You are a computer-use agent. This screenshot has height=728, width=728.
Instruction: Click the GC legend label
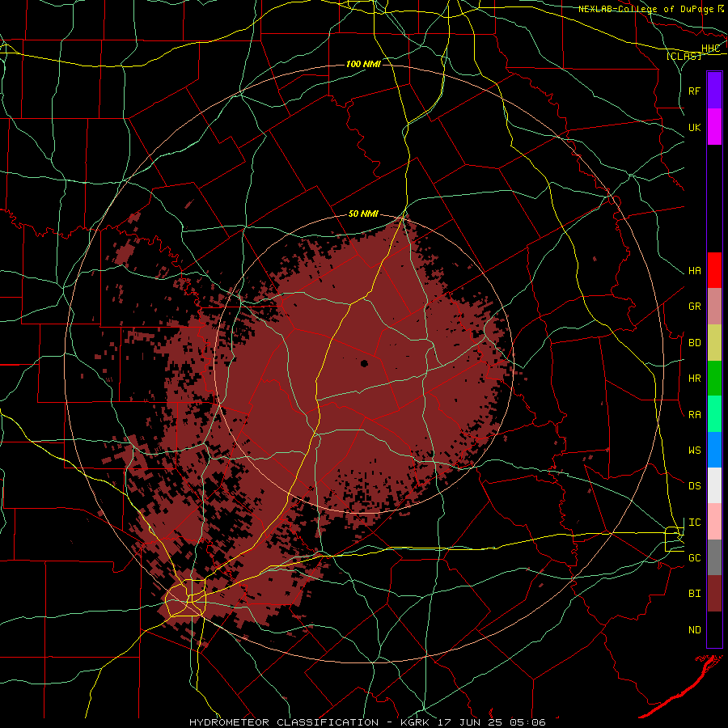[694, 558]
